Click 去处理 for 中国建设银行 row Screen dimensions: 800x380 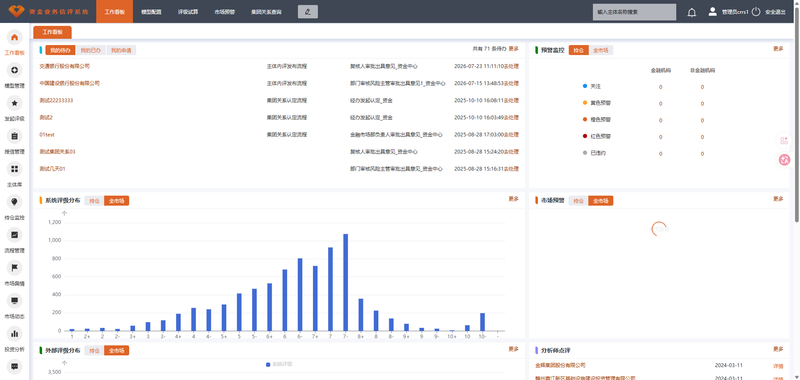(x=511, y=83)
